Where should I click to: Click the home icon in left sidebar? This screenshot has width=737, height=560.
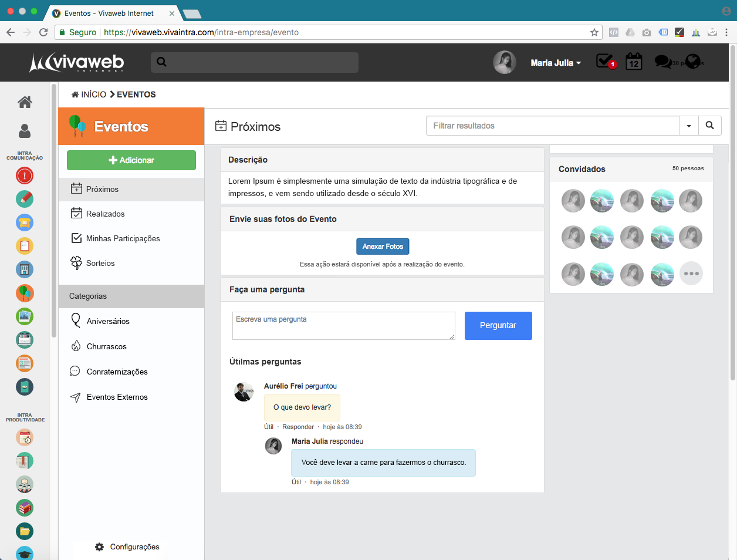[x=25, y=102]
